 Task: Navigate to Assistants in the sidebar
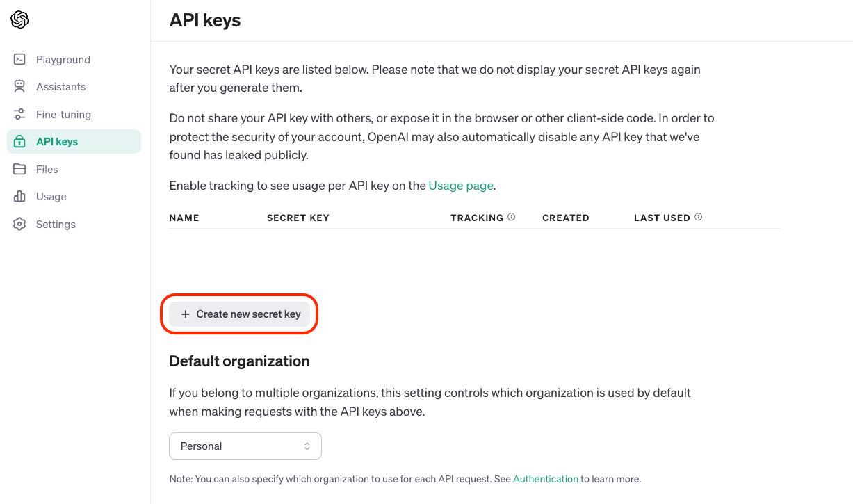click(60, 86)
